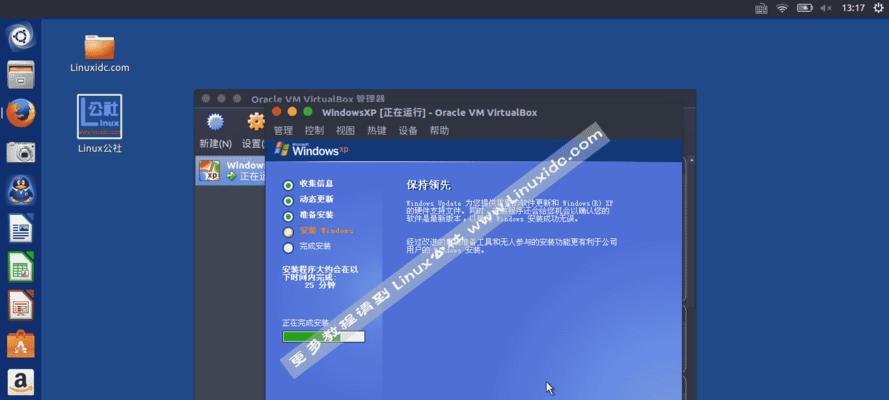Screen dimensions: 889x400
Task: Open the Files manager in the dock
Action: click(x=21, y=75)
